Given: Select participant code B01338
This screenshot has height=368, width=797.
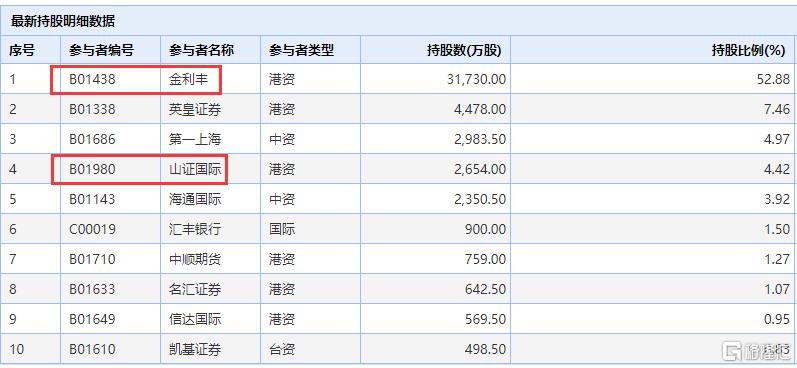Looking at the screenshot, I should click(92, 110).
